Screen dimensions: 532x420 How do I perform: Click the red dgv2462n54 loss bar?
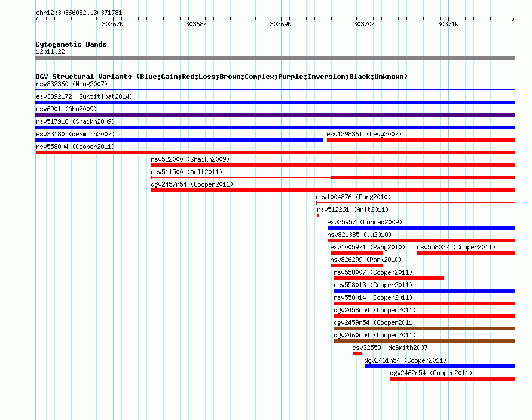pyautogui.click(x=452, y=379)
